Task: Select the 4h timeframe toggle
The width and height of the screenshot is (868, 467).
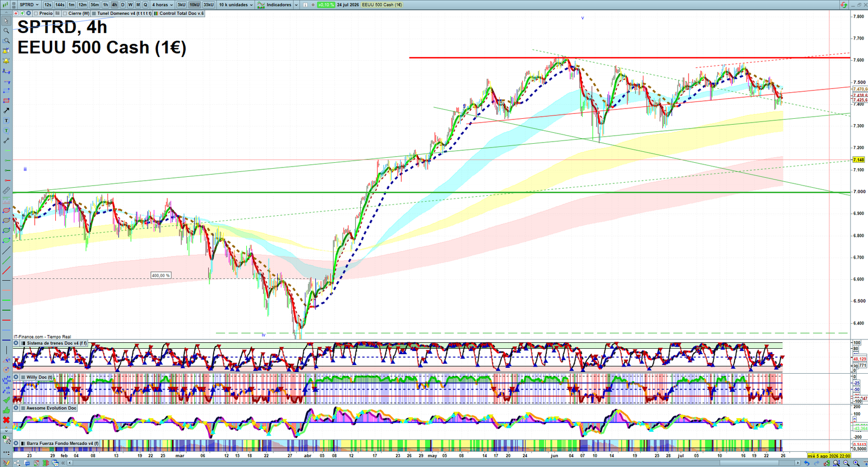Action: pyautogui.click(x=114, y=5)
